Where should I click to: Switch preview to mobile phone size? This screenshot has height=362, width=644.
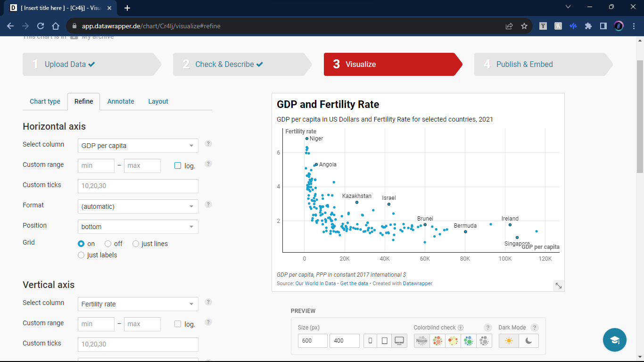(371, 341)
